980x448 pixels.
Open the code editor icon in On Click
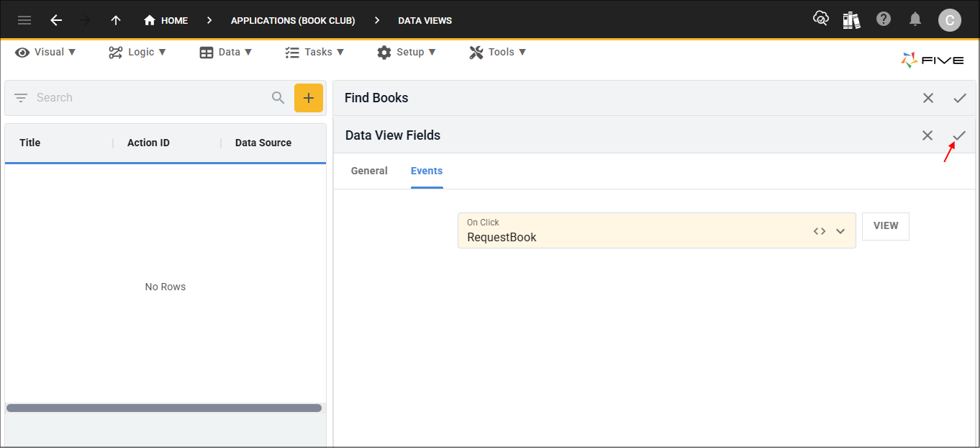pos(820,231)
